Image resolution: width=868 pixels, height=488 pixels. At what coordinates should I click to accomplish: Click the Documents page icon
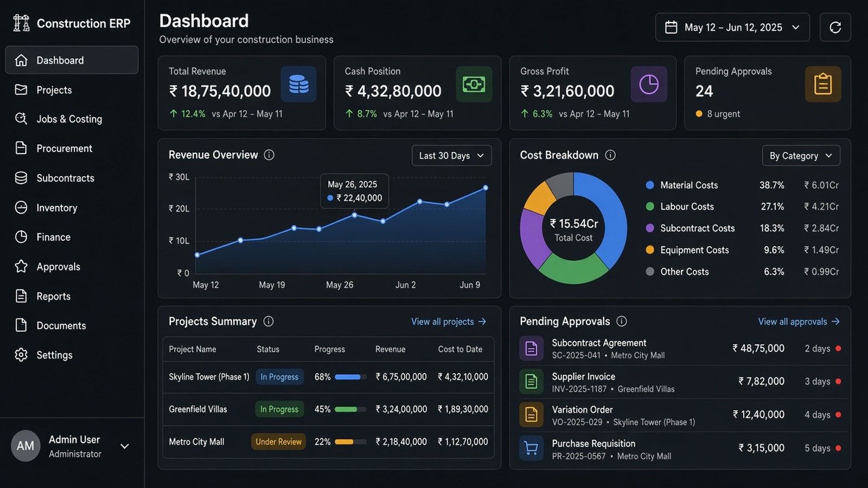(21, 325)
